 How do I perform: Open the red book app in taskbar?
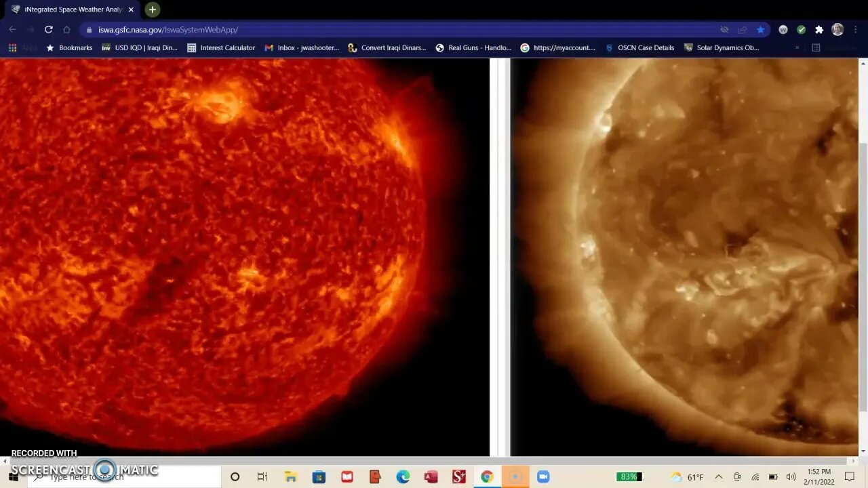click(x=347, y=477)
